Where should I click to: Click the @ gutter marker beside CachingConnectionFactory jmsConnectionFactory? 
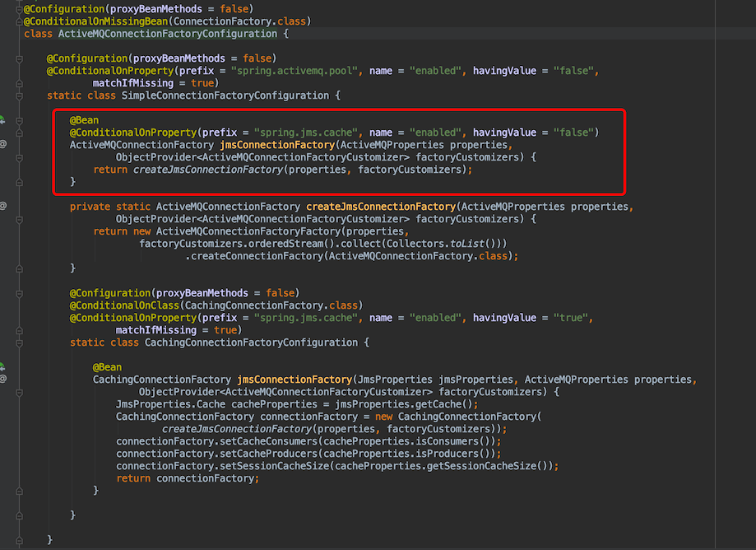click(2, 379)
